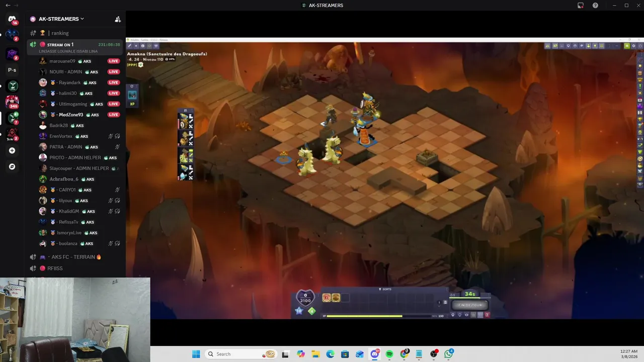The image size is (644, 362).
Task: Toggle the eye visibility icon under end turn
Action: (x=466, y=315)
